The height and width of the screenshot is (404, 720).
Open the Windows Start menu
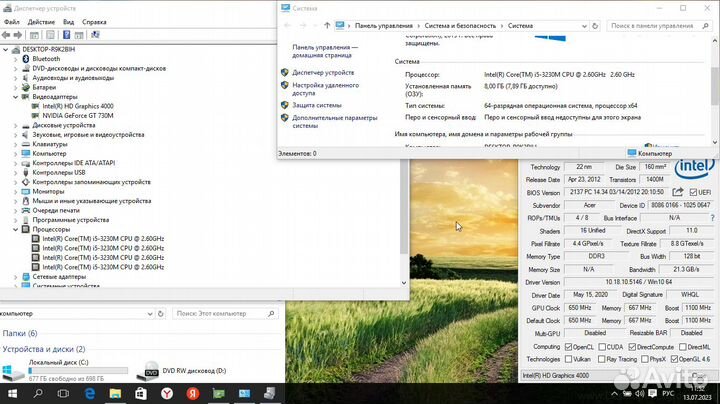click(12, 393)
